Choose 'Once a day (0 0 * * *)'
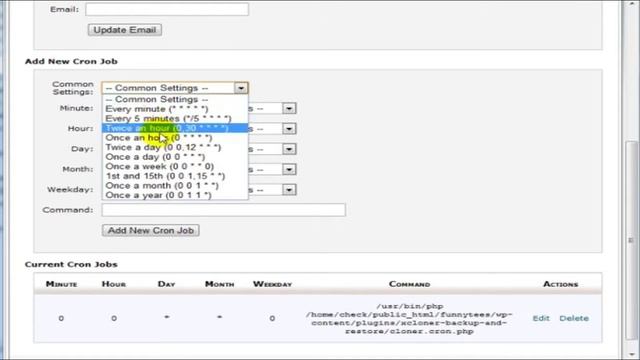The width and height of the screenshot is (640, 360). (x=175, y=157)
